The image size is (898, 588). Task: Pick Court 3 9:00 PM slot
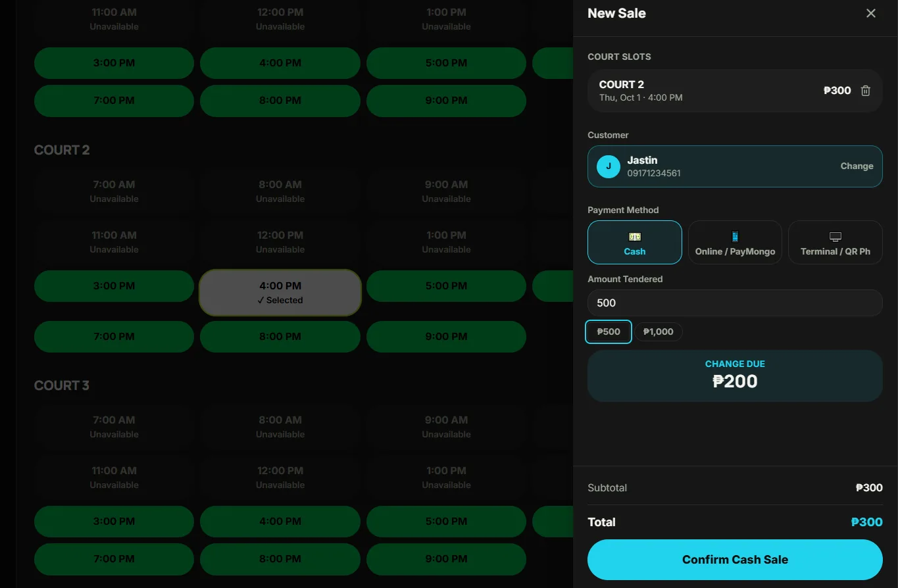446,559
